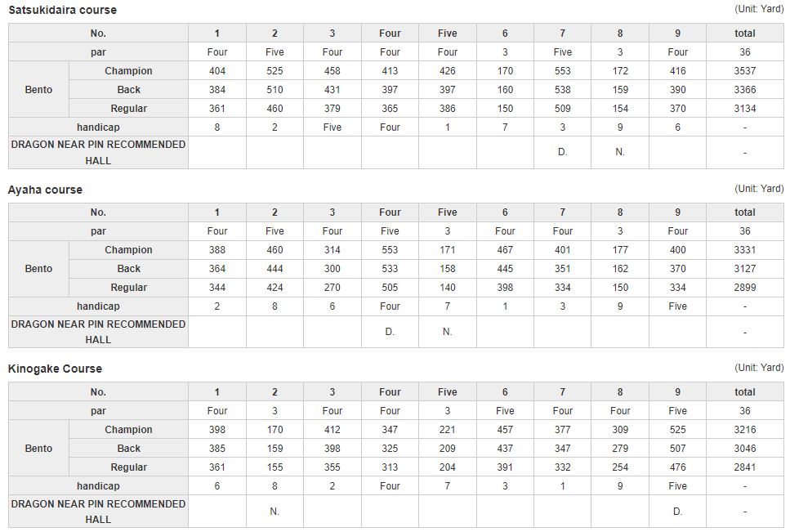Click the N. marker in Ayaha table
The height and width of the screenshot is (532, 790).
pos(447,332)
